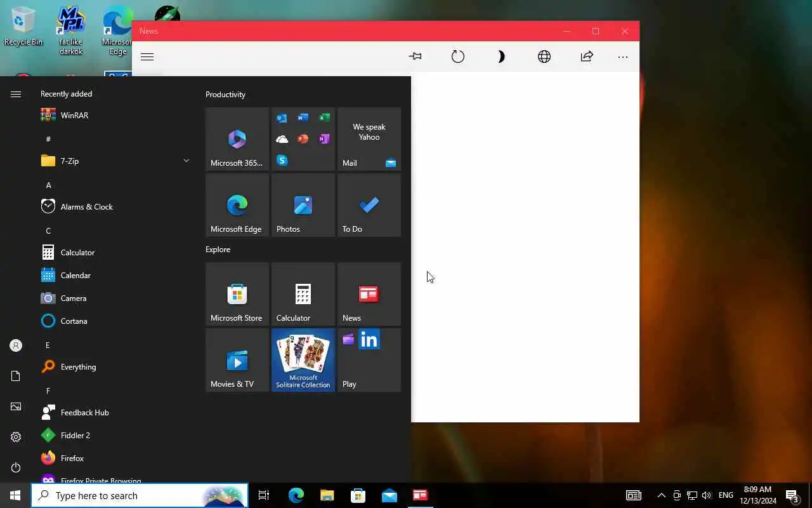Open the Calculator tile under Explore
812x508 pixels.
(x=303, y=294)
